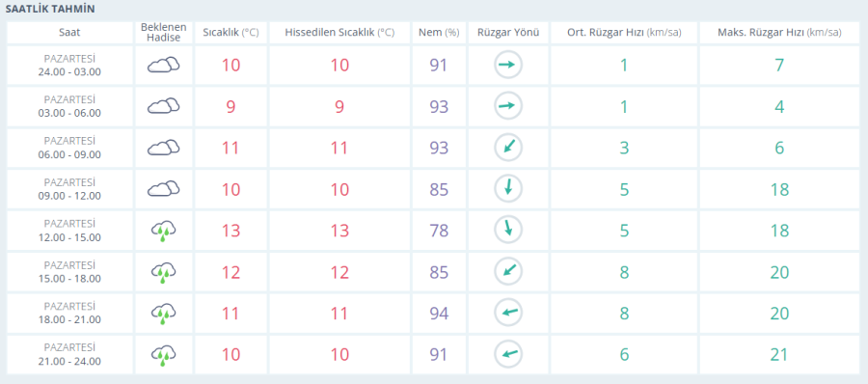Viewport: 868px width, 384px height.
Task: Click the wind direction arrow for 12.00 - 15.00
Action: click(x=507, y=231)
